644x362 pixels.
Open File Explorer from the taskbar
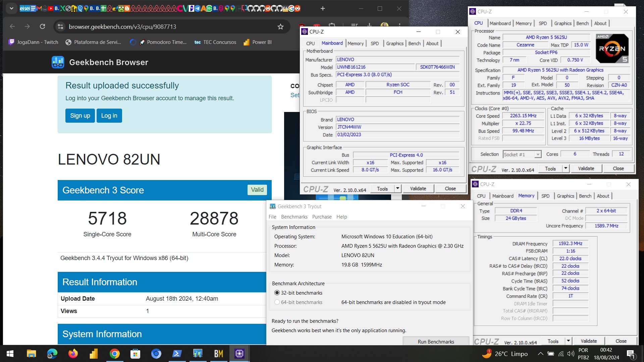coord(31,354)
